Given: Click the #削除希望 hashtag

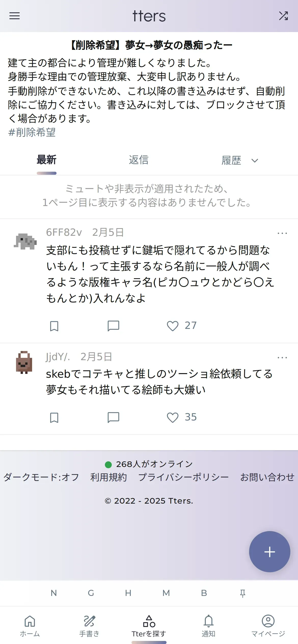Looking at the screenshot, I should pos(32,132).
